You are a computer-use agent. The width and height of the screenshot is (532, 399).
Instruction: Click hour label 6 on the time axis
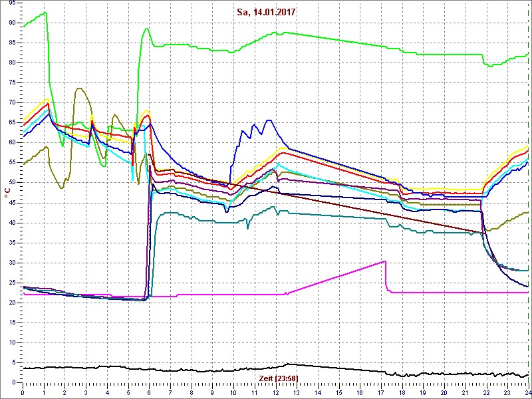[149, 392]
